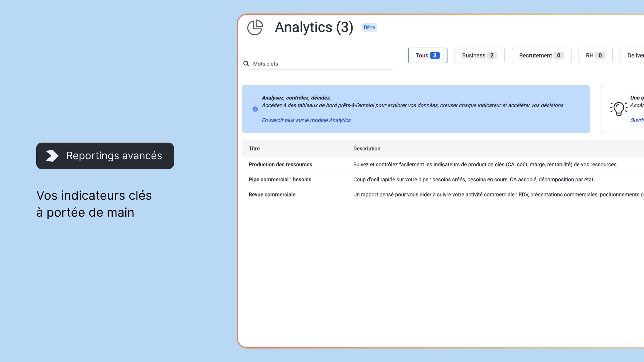Open En savoir plus sur le module Analytics

point(306,120)
